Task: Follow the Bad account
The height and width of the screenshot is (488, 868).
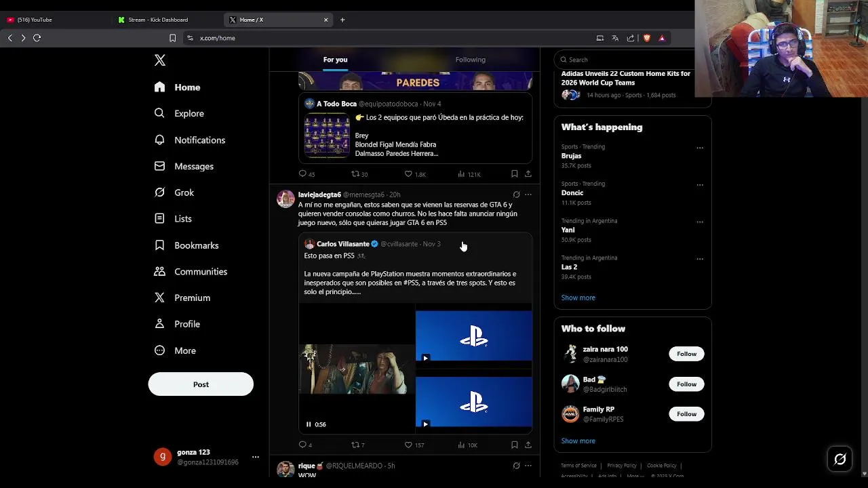Action: (x=686, y=384)
